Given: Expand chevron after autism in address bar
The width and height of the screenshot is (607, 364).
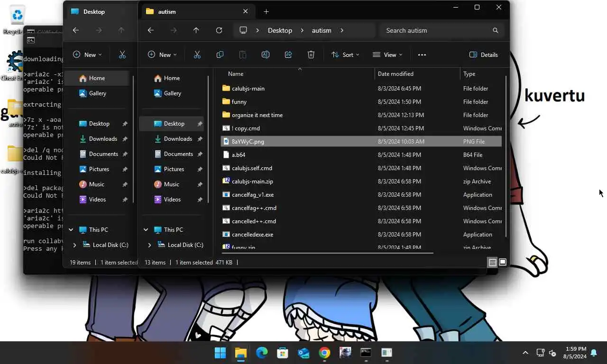Looking at the screenshot, I should [342, 30].
